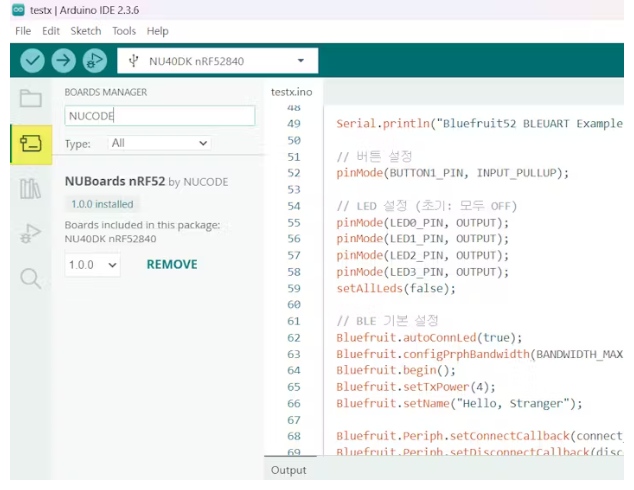Open the Help menu
634x490 pixels.
pyautogui.click(x=158, y=31)
